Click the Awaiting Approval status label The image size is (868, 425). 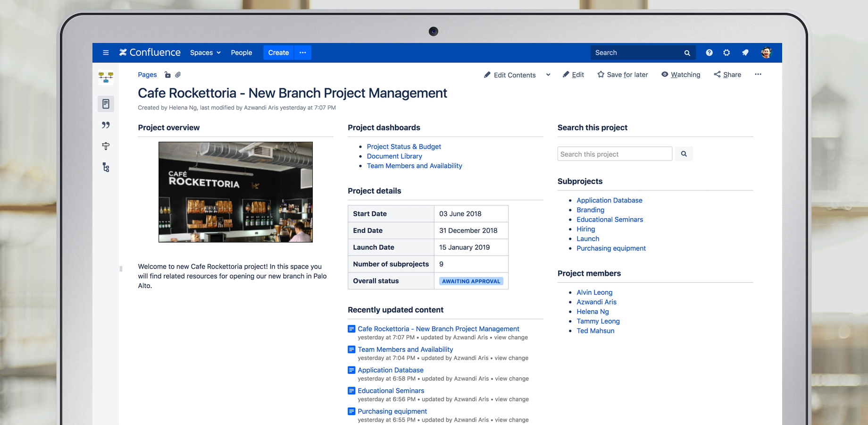click(x=471, y=281)
